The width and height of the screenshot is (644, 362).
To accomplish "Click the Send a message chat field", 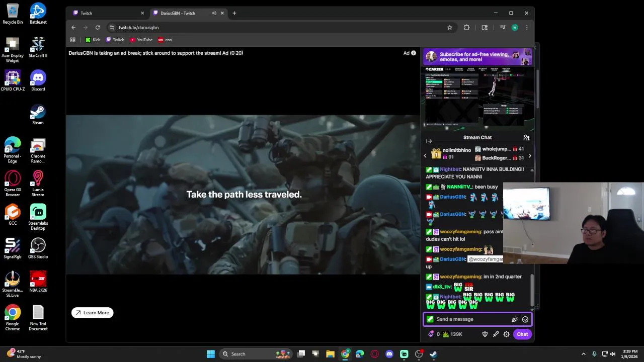I will tap(470, 319).
